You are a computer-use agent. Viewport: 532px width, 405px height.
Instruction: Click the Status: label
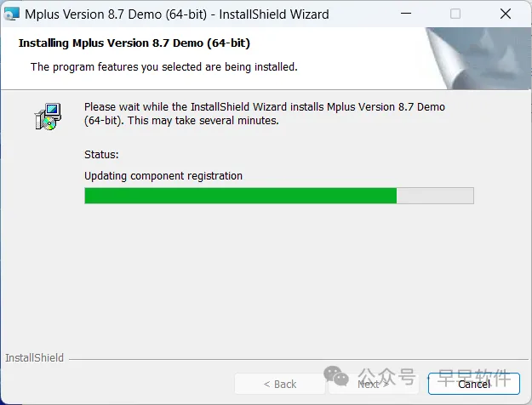(x=101, y=155)
